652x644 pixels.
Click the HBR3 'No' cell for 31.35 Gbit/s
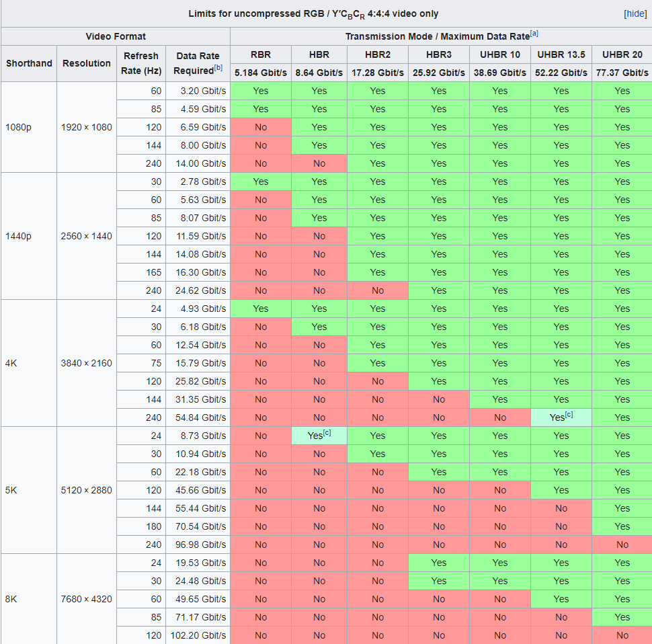tap(439, 399)
